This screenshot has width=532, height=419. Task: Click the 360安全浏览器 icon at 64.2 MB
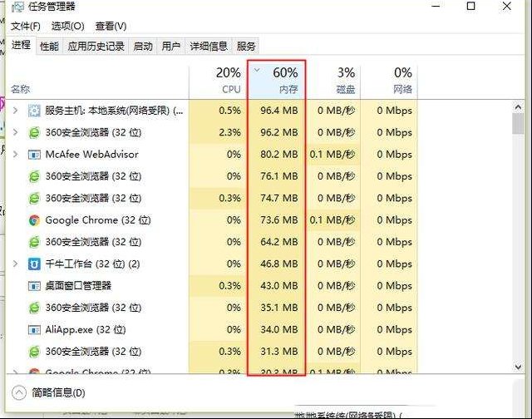click(x=34, y=242)
